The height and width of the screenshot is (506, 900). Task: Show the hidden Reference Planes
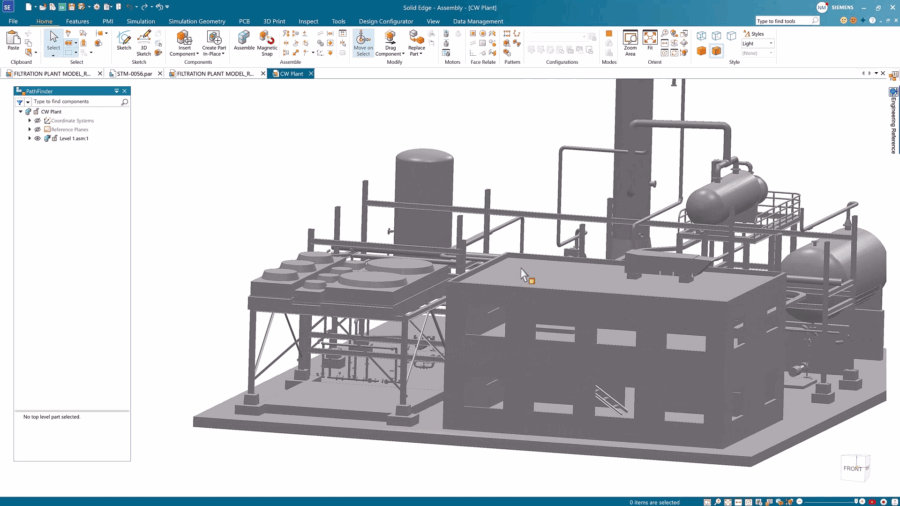pos(38,130)
